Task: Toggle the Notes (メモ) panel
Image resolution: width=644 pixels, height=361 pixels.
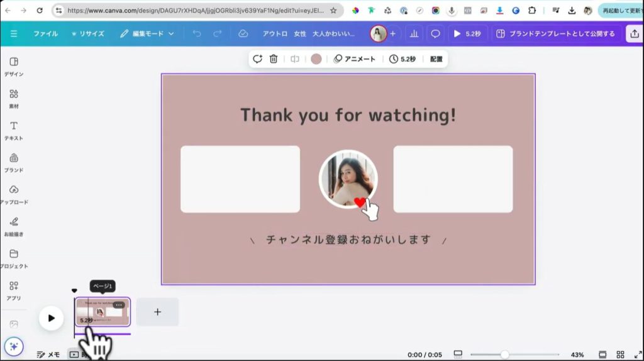Action: coord(48,355)
